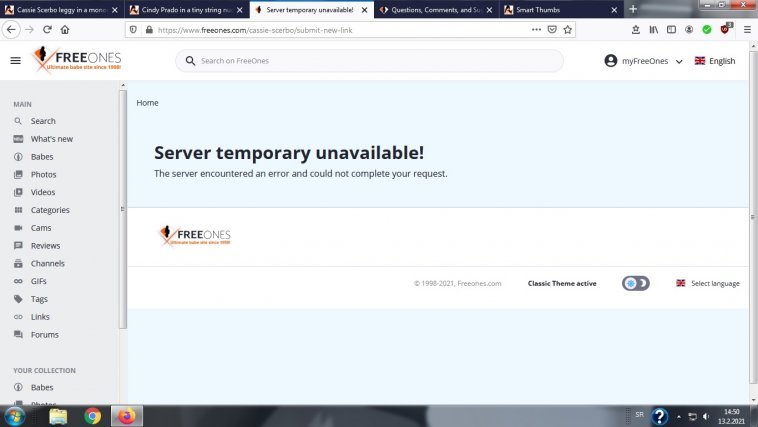Click the green checkmark extension icon
Viewport: 758px width, 427px height.
707,29
